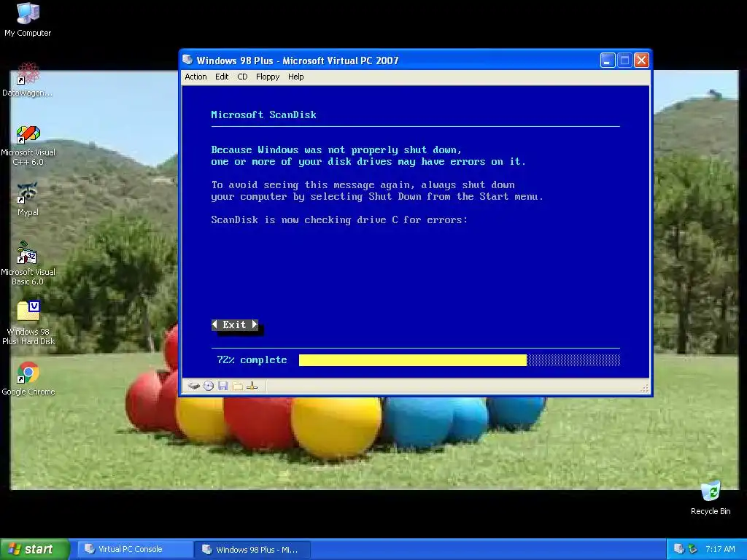This screenshot has width=747, height=560.
Task: Click the network adapter status icon
Action: [x=252, y=386]
